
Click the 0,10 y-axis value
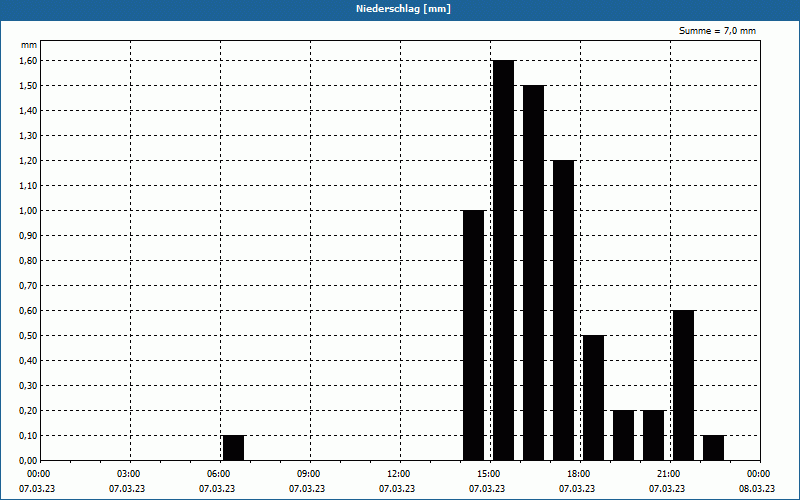[28, 436]
